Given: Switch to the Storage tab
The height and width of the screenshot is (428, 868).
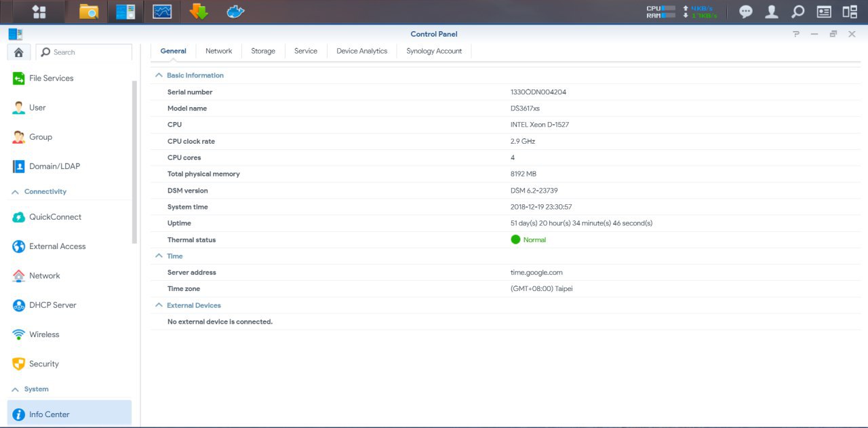Looking at the screenshot, I should [x=263, y=51].
